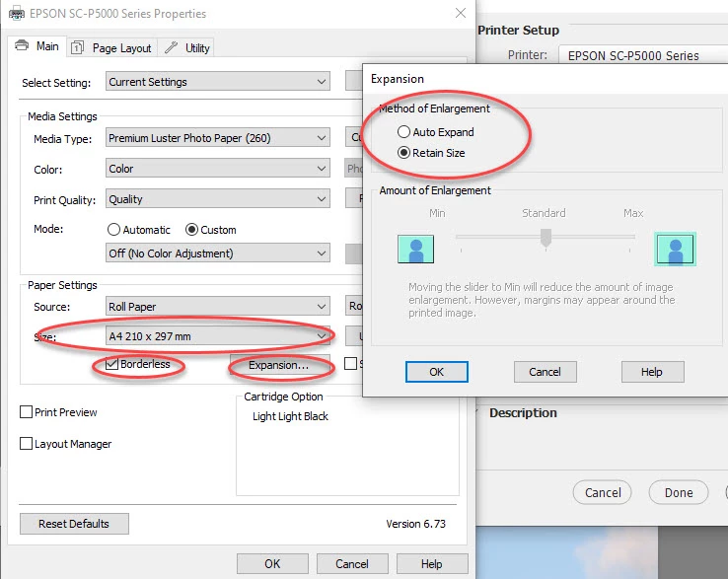Switch to the Main tab
728x579 pixels.
(37, 46)
